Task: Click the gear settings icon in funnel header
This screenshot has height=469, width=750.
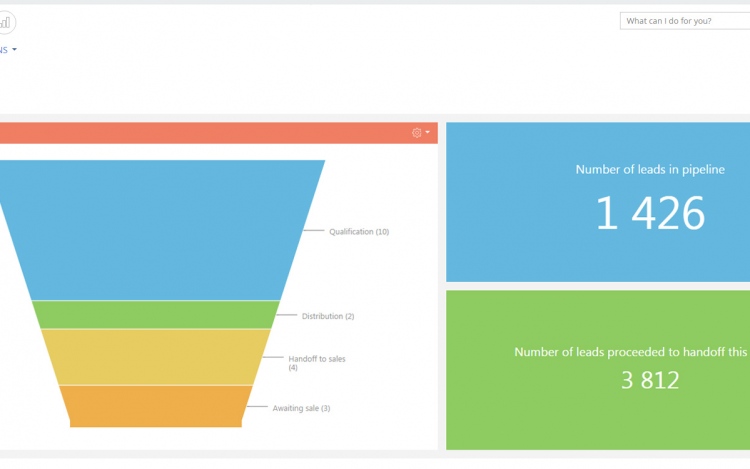Action: coord(417,132)
